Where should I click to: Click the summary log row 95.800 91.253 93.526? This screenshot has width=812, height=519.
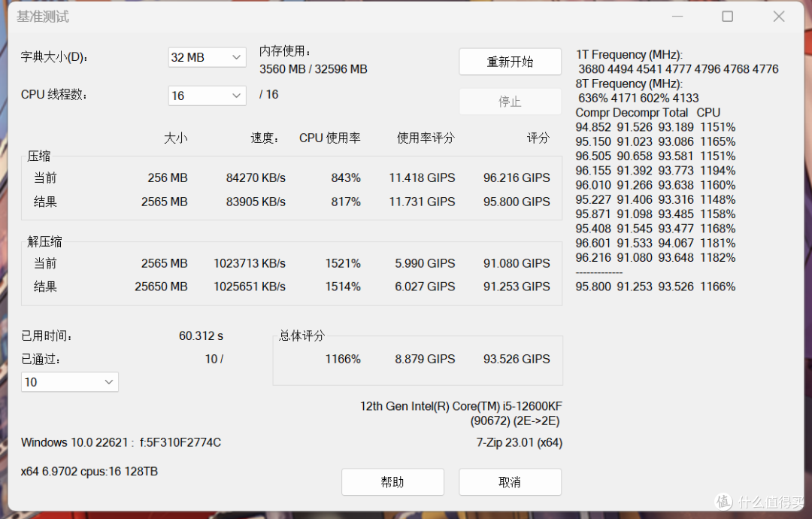click(656, 287)
